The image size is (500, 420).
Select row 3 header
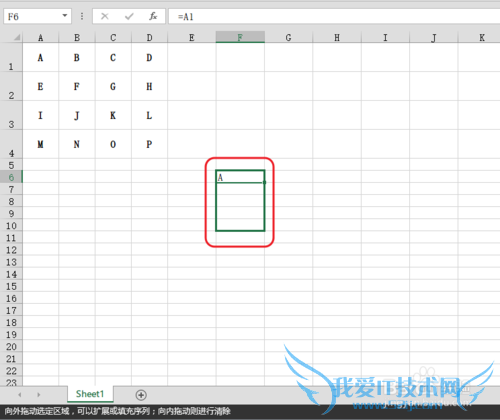coord(11,115)
